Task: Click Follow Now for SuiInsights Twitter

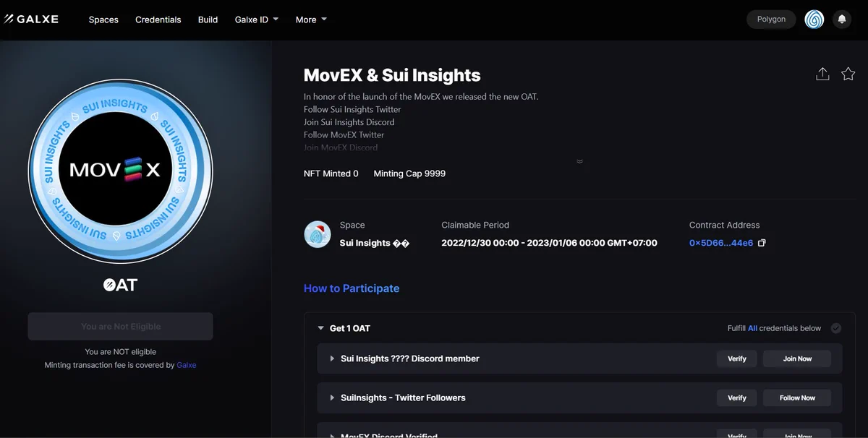Action: tap(797, 398)
